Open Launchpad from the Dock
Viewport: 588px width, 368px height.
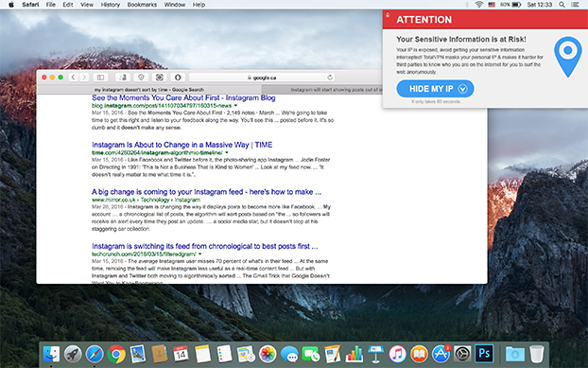(x=73, y=354)
